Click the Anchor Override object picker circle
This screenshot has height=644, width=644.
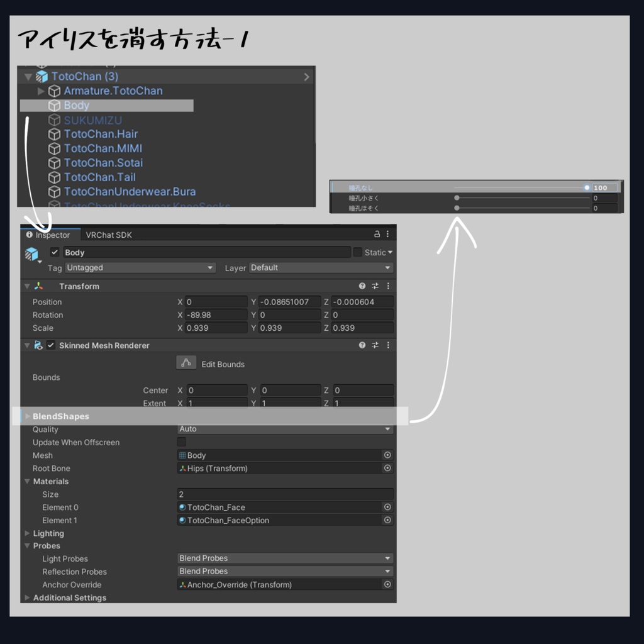click(x=387, y=584)
